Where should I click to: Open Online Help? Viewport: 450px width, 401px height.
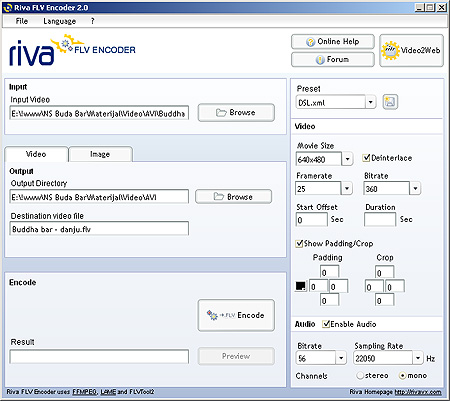[x=333, y=42]
